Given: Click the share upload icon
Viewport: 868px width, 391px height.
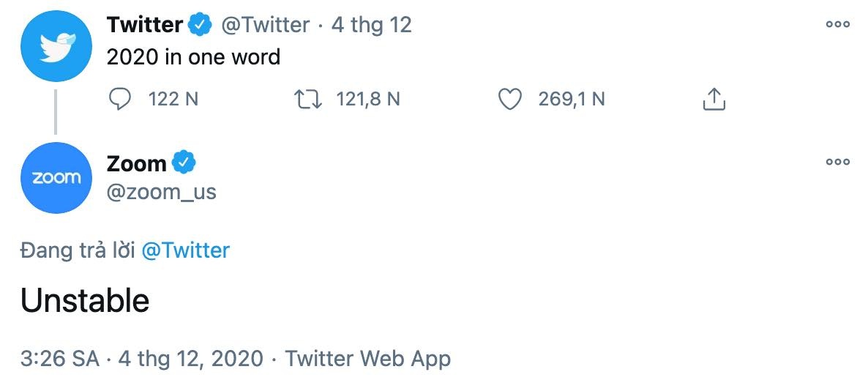Looking at the screenshot, I should (x=714, y=99).
